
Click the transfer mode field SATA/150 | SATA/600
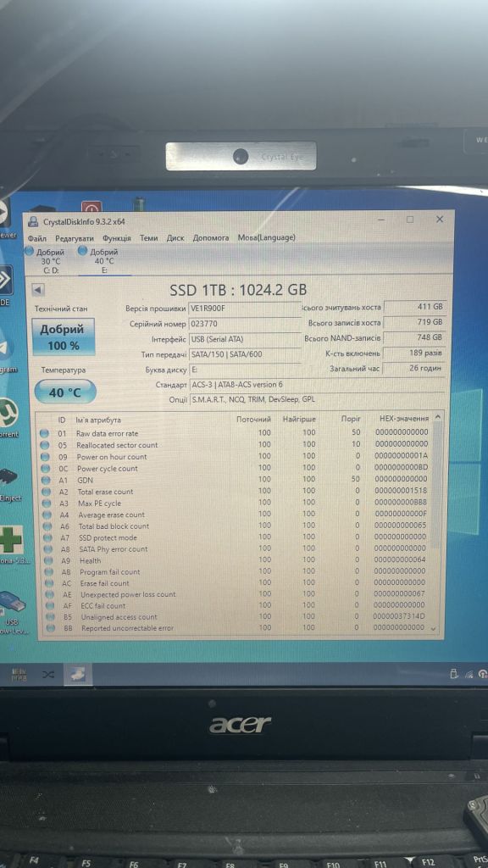[x=245, y=353]
